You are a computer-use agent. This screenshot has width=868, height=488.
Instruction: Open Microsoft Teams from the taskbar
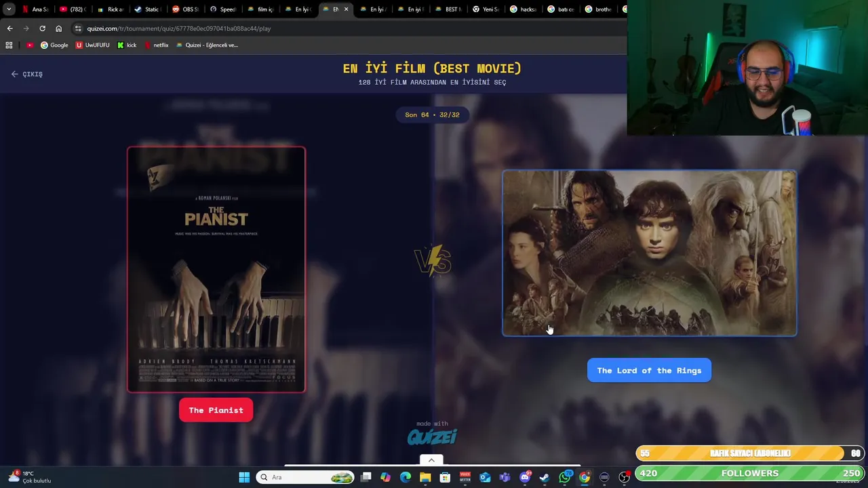pos(505,477)
